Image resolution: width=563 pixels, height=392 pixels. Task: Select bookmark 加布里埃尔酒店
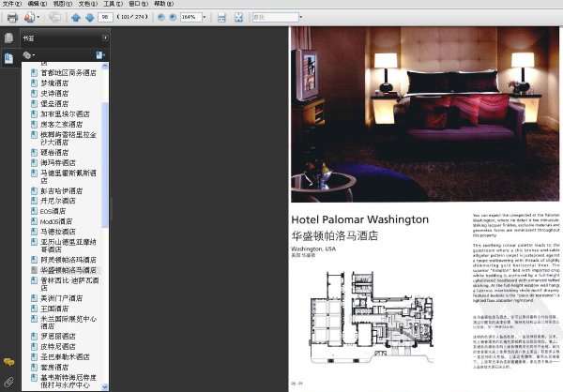[x=65, y=114]
